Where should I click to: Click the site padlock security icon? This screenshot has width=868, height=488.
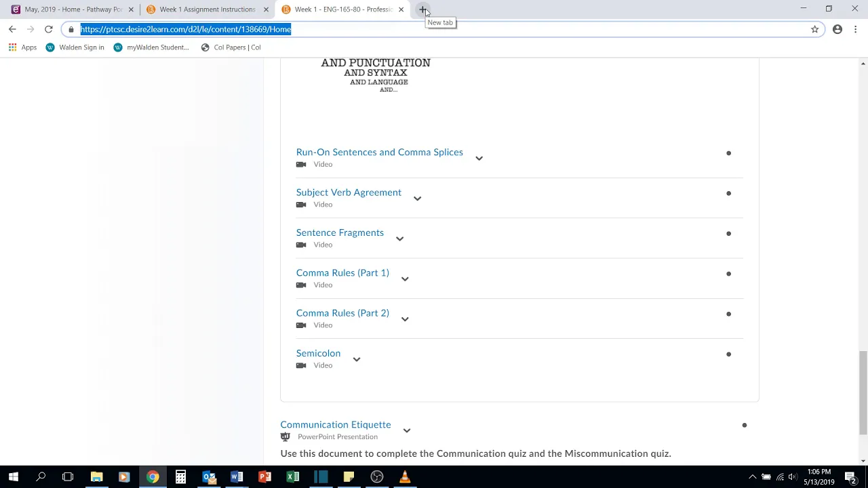point(71,29)
